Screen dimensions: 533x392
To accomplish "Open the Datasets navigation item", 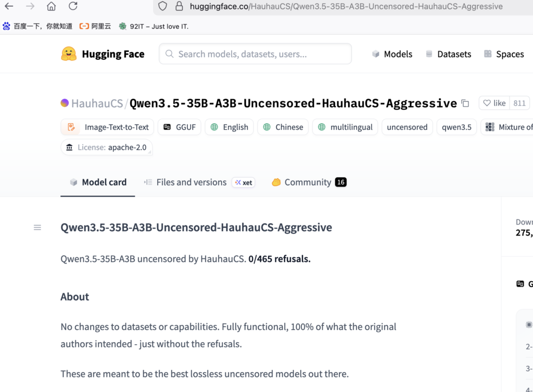I will [x=448, y=54].
